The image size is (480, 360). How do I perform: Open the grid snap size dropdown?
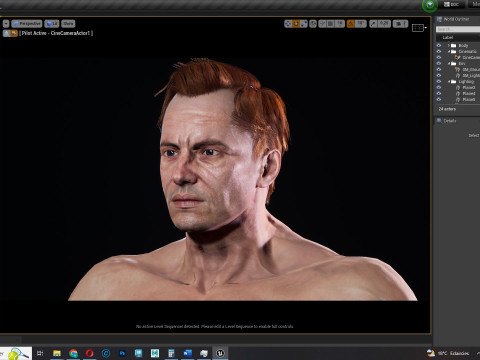[340, 24]
